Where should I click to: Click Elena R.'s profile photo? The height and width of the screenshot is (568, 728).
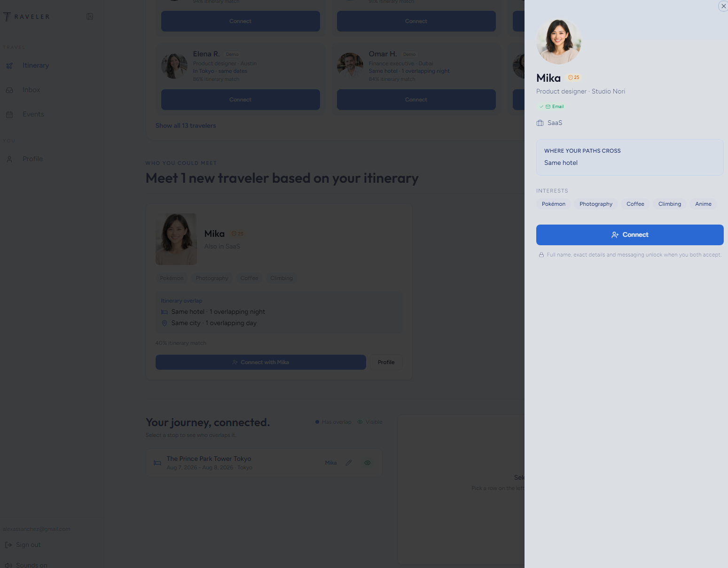pyautogui.click(x=174, y=66)
